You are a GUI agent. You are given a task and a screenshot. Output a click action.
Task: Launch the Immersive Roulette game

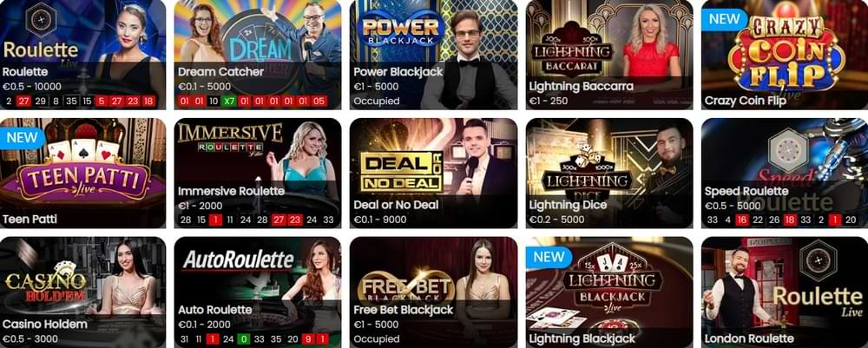point(258,174)
